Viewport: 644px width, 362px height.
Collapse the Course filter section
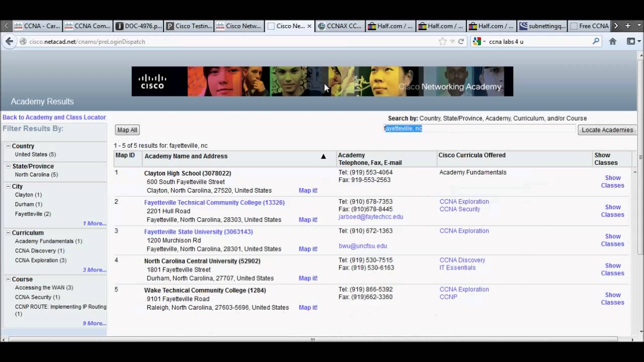8,279
